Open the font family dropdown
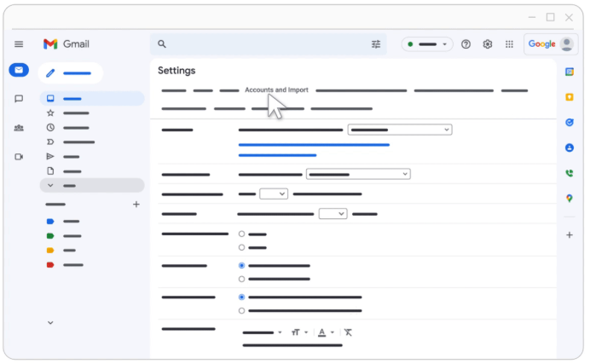The image size is (590, 364). pos(263,332)
